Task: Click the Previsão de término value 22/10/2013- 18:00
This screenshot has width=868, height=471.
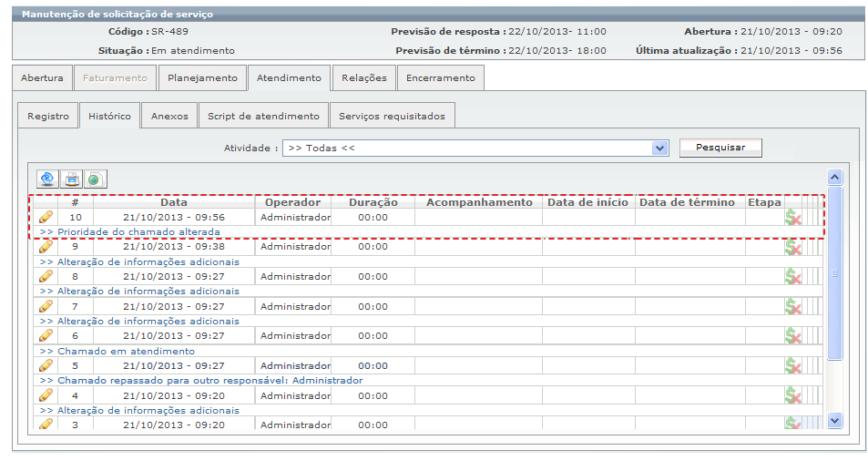Action: pyautogui.click(x=557, y=50)
